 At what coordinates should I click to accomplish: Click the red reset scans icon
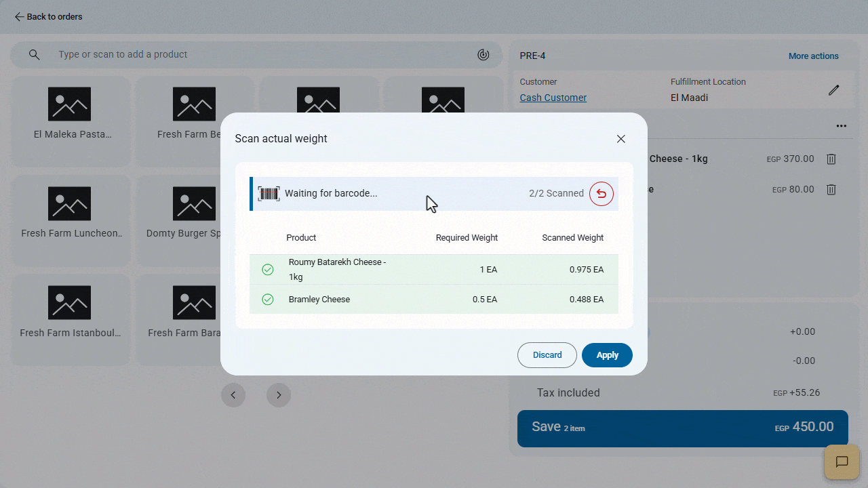pyautogui.click(x=601, y=194)
